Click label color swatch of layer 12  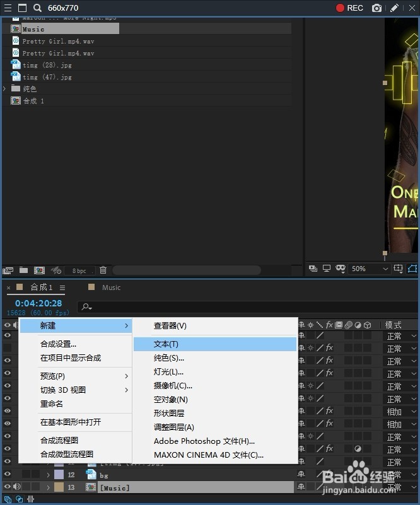pyautogui.click(x=59, y=474)
